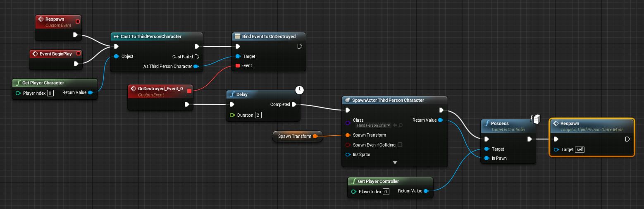
Task: Expand SpawnActor's advanced pins arrow
Action: click(395, 163)
